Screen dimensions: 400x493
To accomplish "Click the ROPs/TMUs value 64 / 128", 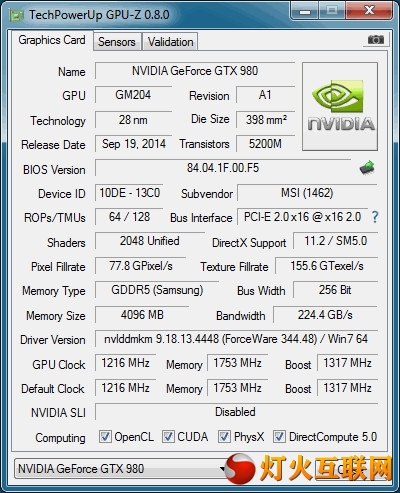I will (x=129, y=217).
